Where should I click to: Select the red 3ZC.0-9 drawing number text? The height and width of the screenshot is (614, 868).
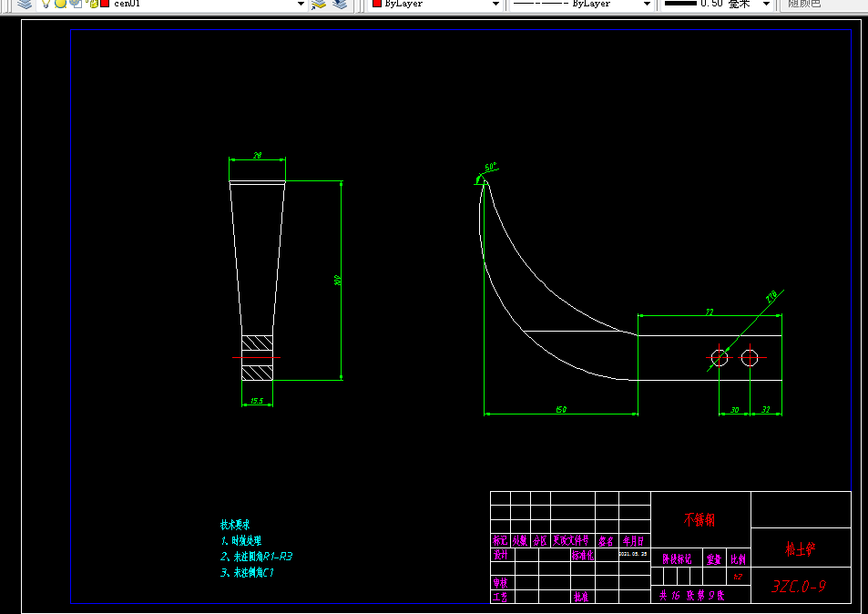click(x=799, y=586)
